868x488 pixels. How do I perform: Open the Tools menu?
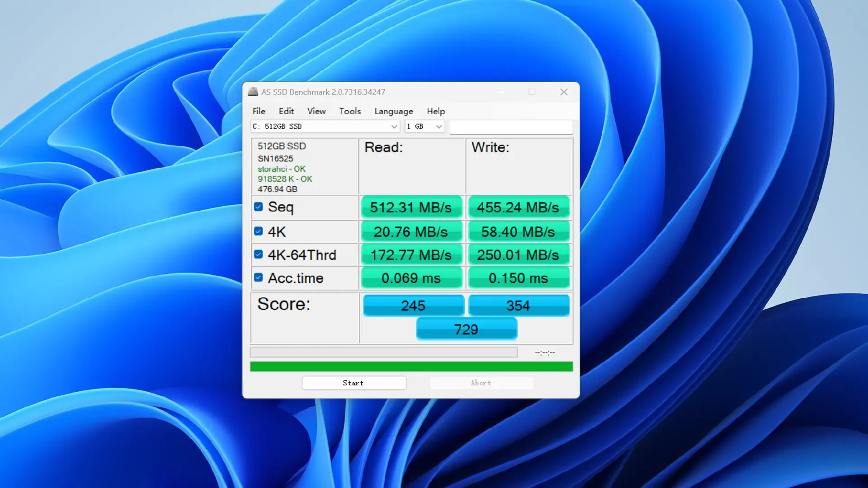[x=350, y=111]
